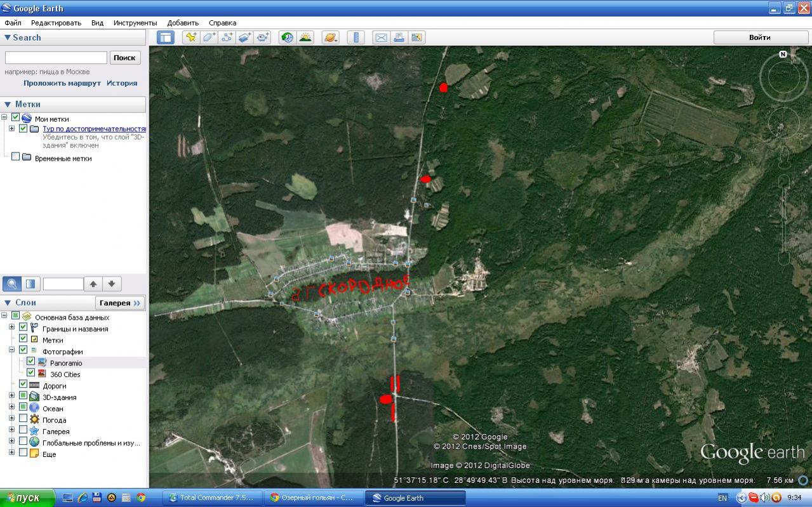Click the Поиск search button
812x507 pixels.
click(124, 58)
